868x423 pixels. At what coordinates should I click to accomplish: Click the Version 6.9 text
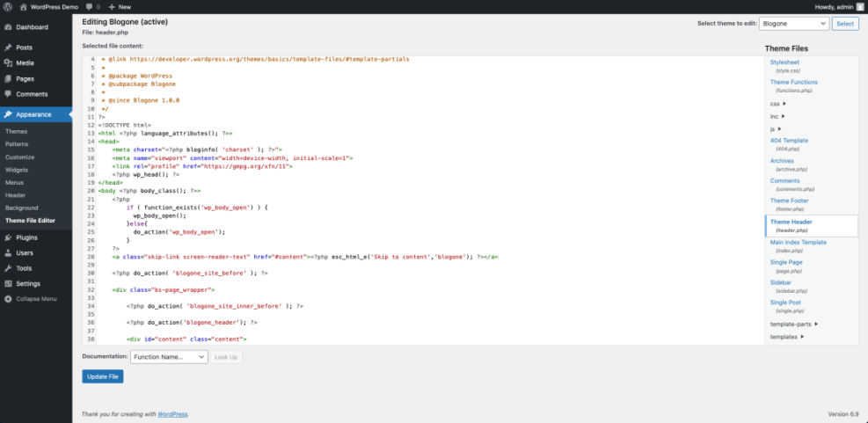tap(843, 414)
